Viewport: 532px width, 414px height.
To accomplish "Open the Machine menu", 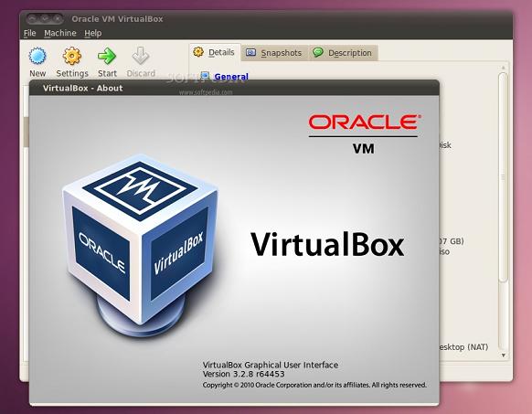I will [x=60, y=33].
